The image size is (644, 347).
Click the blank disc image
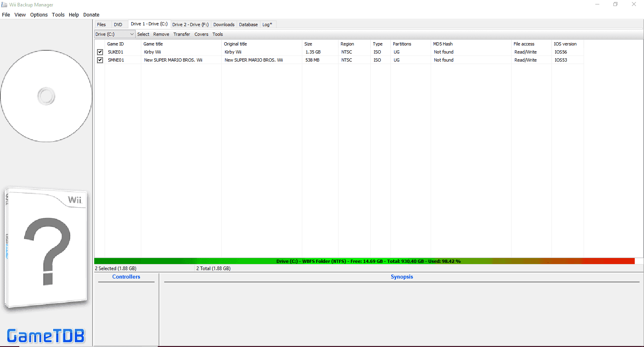coord(46,96)
